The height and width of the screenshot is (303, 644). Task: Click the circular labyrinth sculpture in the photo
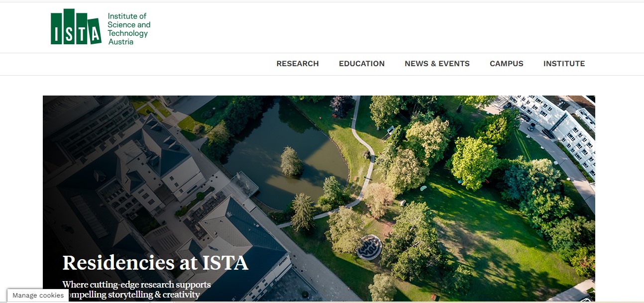[369, 247]
